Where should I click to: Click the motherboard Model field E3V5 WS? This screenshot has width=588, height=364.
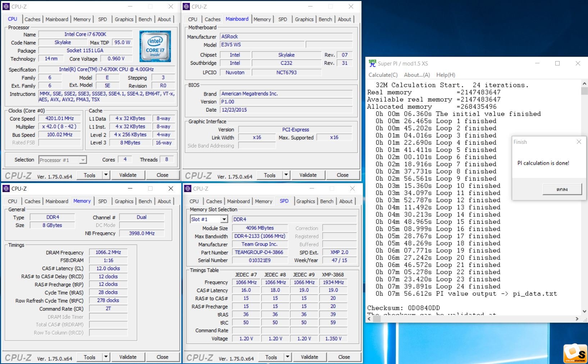(x=262, y=45)
